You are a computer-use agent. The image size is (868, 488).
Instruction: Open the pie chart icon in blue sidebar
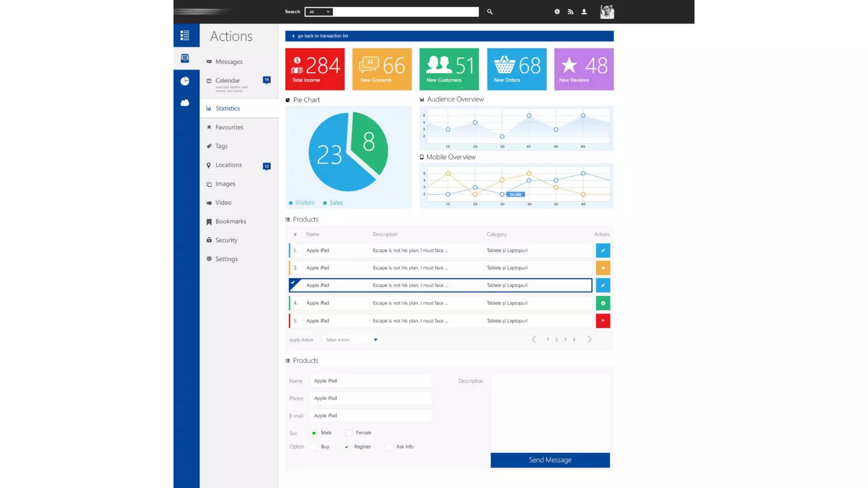tap(185, 81)
